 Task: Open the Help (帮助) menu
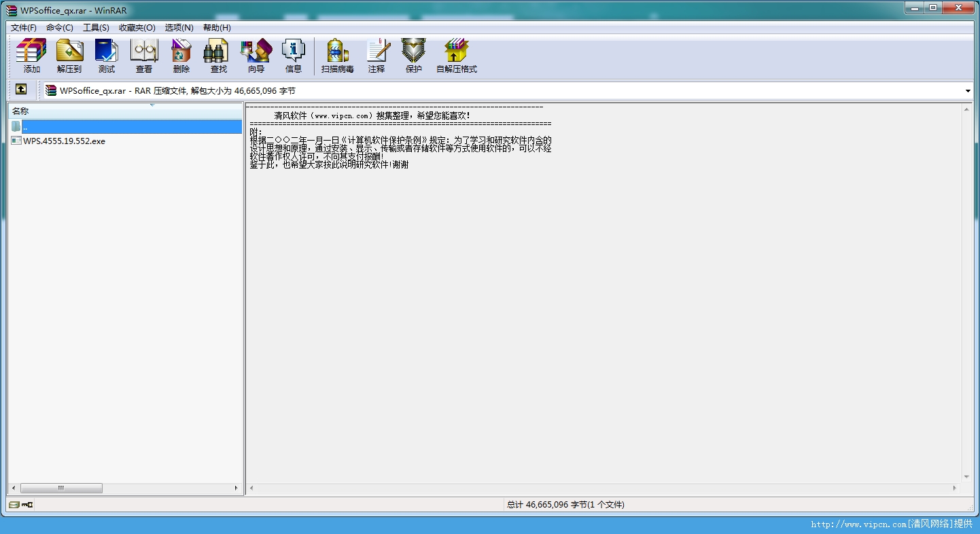[x=217, y=27]
